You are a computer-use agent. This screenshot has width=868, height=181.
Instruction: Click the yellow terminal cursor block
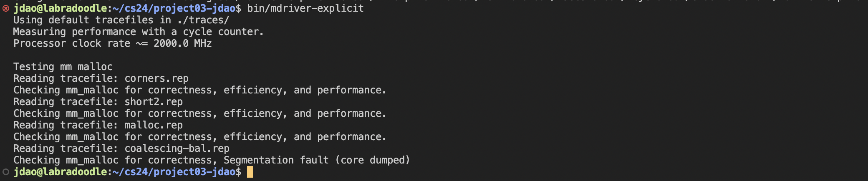[250, 172]
